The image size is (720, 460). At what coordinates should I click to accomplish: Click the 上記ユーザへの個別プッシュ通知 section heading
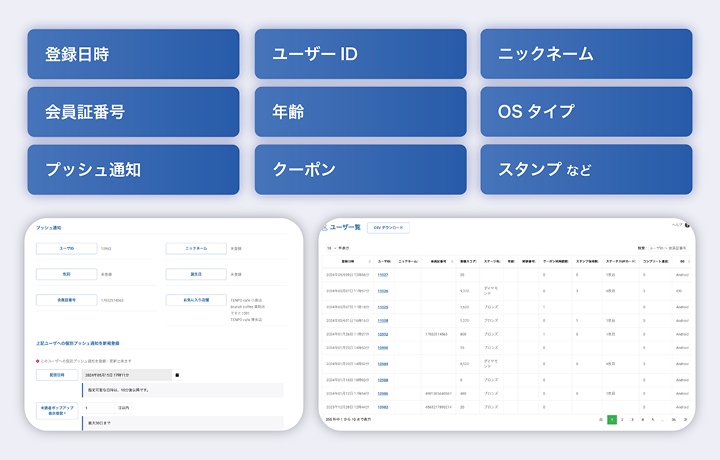click(78, 343)
